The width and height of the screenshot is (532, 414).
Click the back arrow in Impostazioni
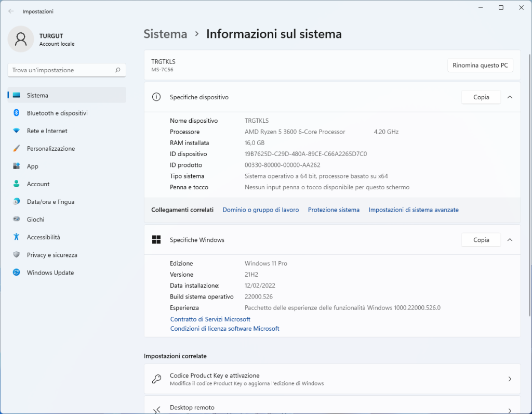(11, 11)
